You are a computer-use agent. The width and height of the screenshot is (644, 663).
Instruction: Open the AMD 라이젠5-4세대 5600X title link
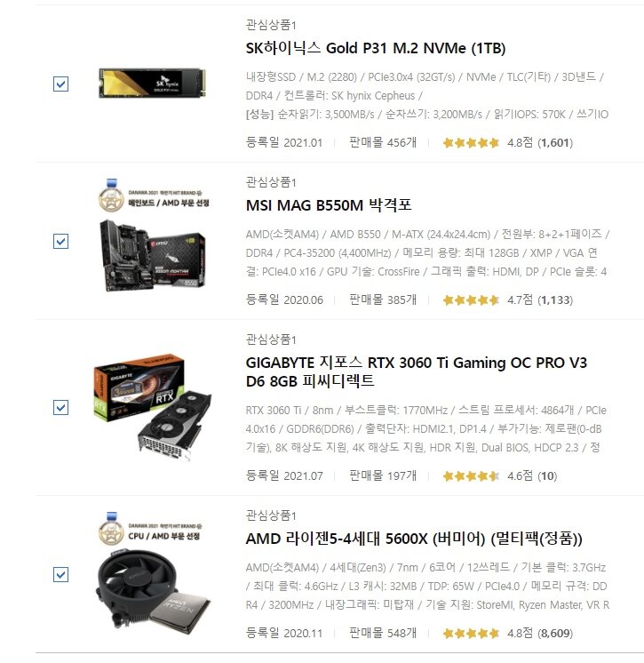(x=414, y=539)
